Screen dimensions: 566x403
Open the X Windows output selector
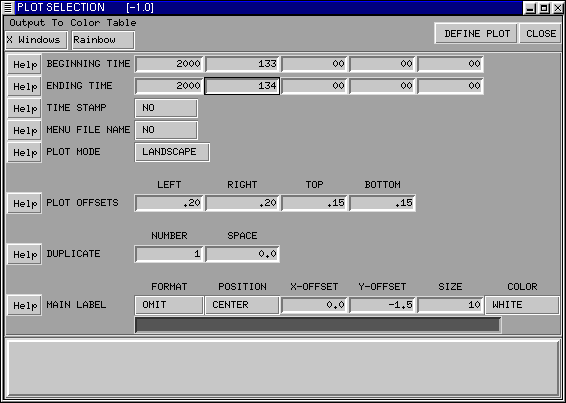click(x=36, y=40)
